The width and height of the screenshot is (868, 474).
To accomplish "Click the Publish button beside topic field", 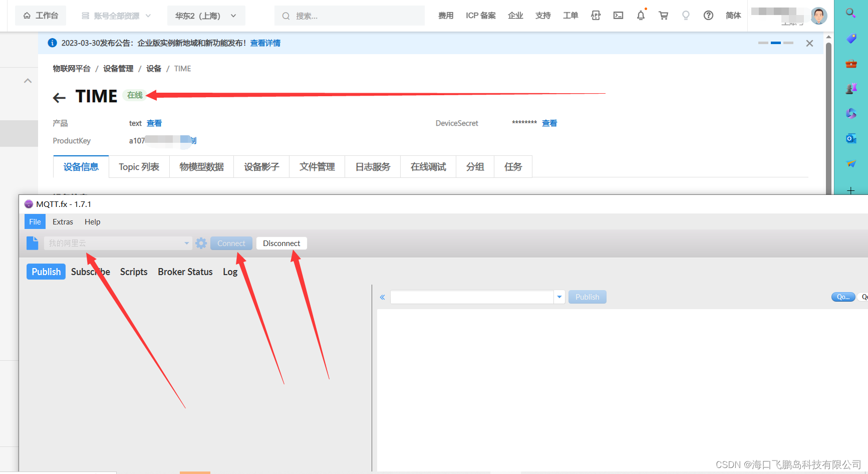I will [587, 297].
